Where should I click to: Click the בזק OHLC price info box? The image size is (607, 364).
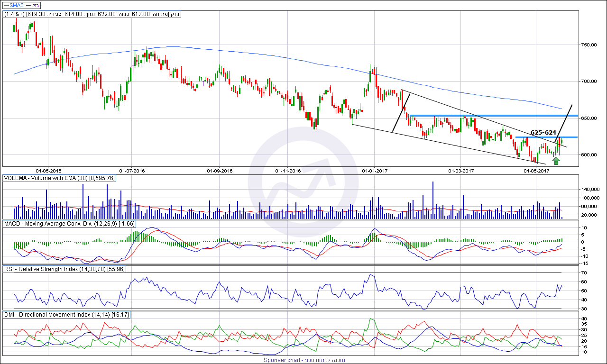coord(93,14)
